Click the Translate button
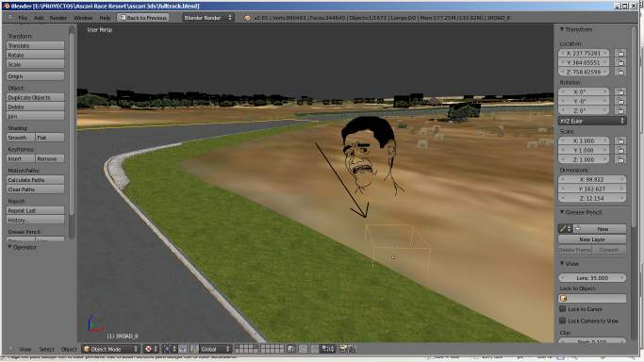Screen dimensions: 644x362 [x=35, y=45]
